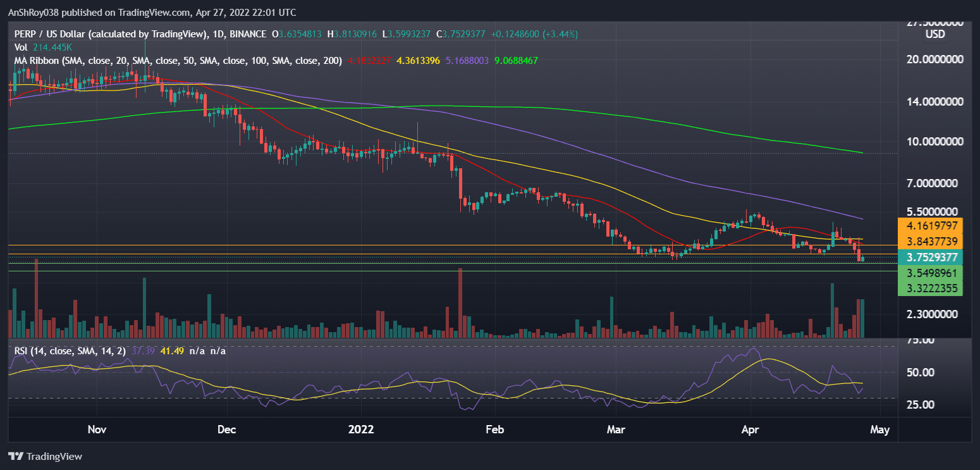Click the TradingView logo at bottom left
The image size is (980, 470).
(x=45, y=456)
